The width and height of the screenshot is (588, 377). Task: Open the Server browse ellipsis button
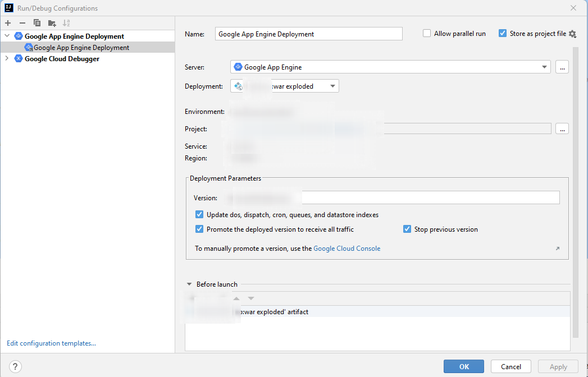562,67
